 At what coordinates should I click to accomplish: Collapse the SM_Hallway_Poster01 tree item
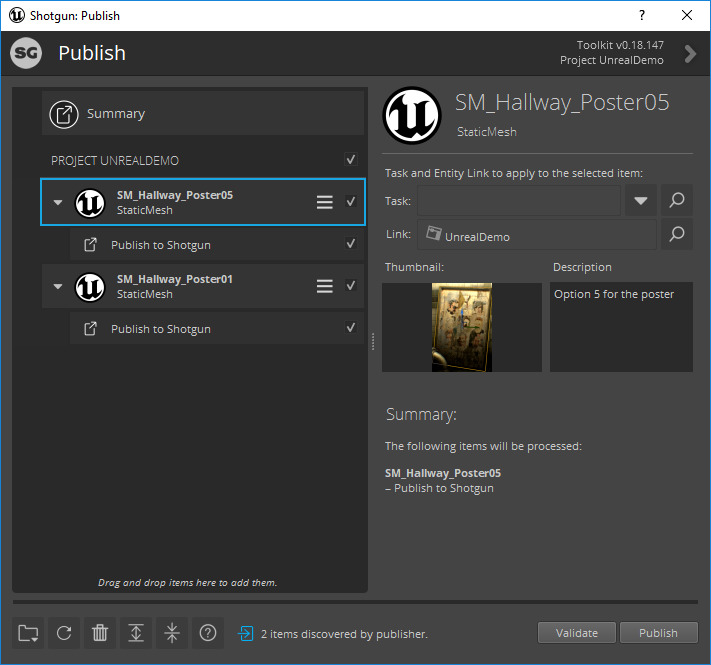tap(58, 287)
